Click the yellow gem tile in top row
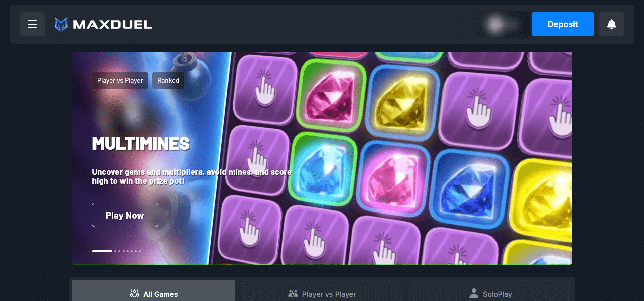This screenshot has height=301, width=644. click(x=402, y=102)
